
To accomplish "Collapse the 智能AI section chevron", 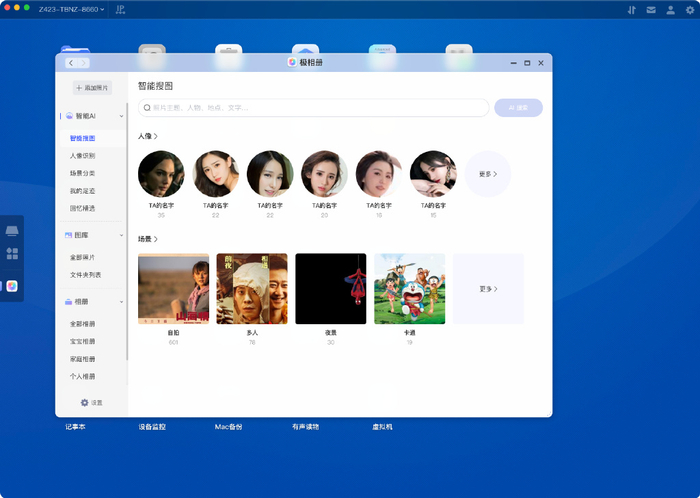I will pyautogui.click(x=121, y=116).
